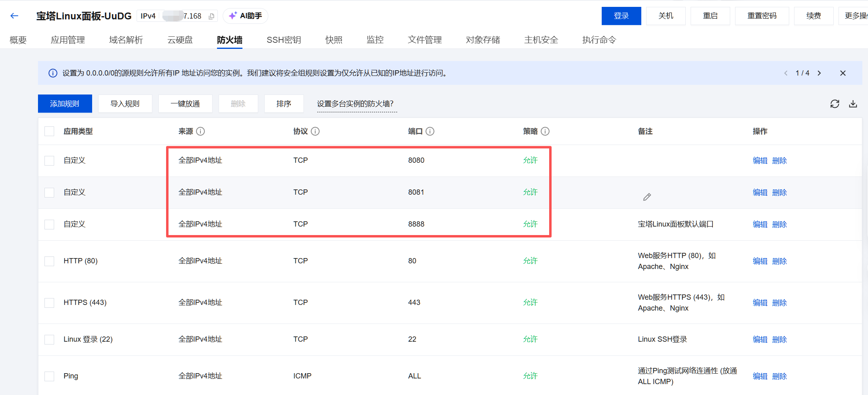This screenshot has width=868, height=395.
Task: Switch to the 主机安全 tab
Action: coord(541,40)
